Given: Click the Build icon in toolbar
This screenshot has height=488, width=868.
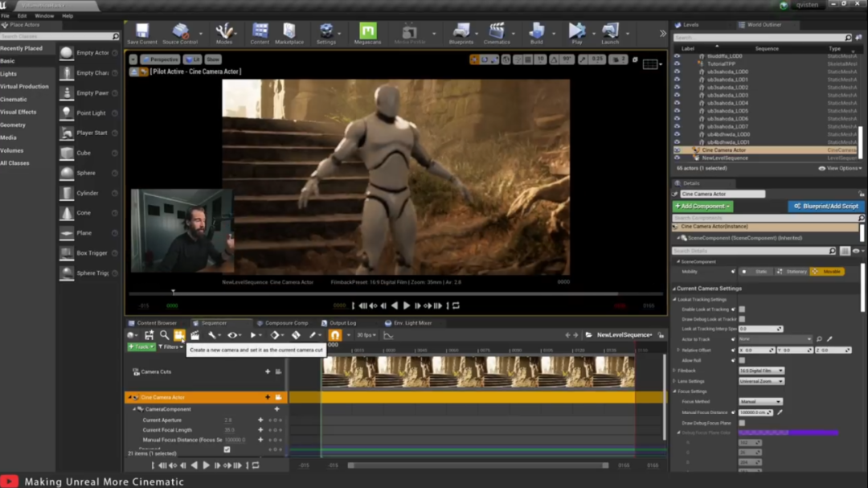Looking at the screenshot, I should pos(536,32).
